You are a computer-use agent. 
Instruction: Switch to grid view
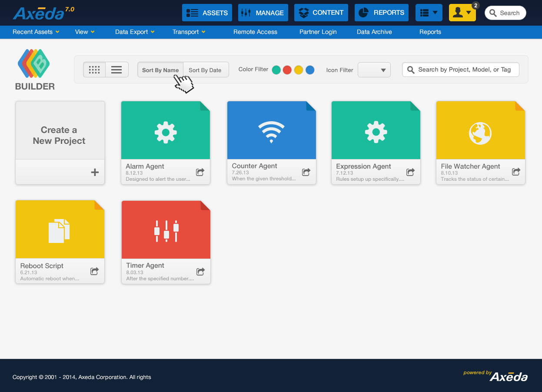94,70
